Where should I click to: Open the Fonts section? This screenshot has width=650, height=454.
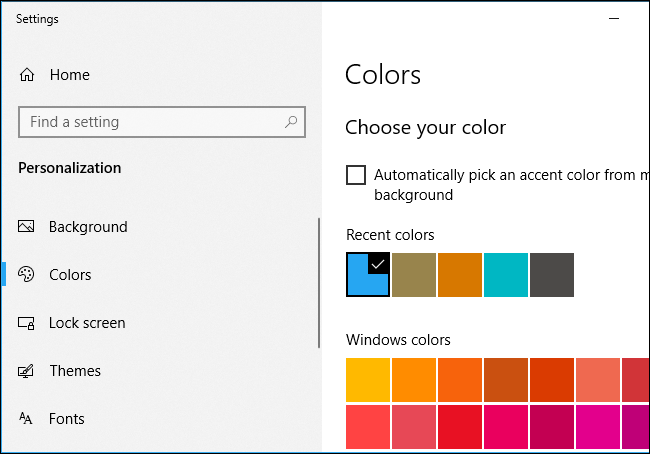pyautogui.click(x=66, y=419)
